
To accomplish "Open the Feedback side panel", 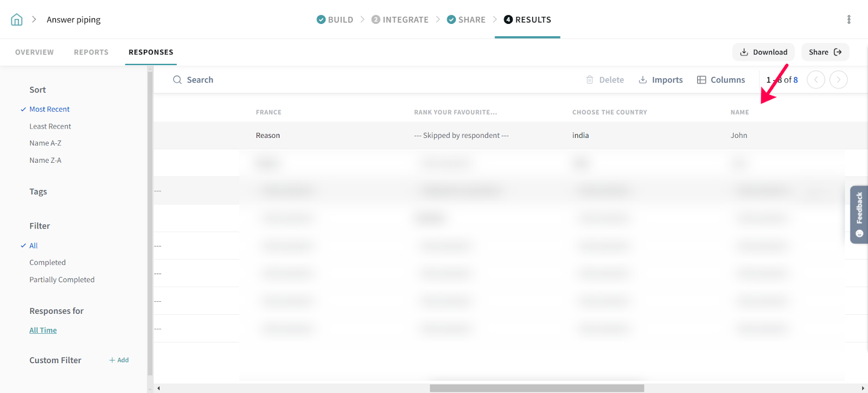I will click(859, 214).
